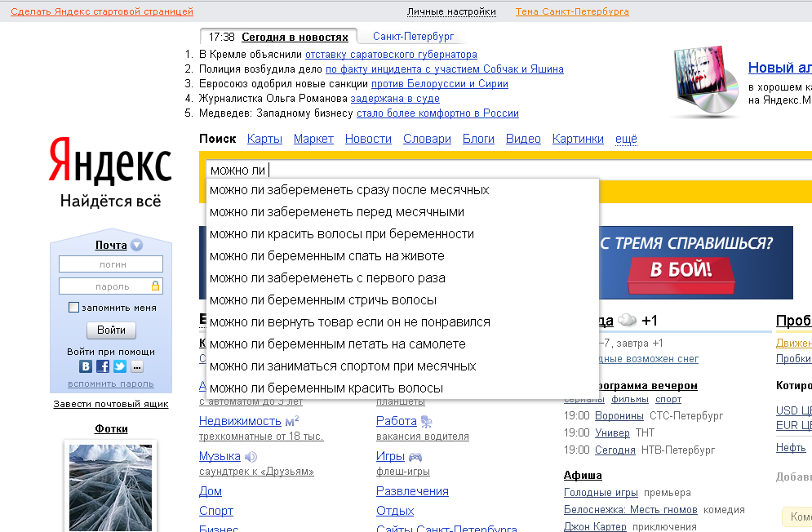
Task: Select suggestion 'можно ли беременным летать на самолете'
Action: (402, 344)
